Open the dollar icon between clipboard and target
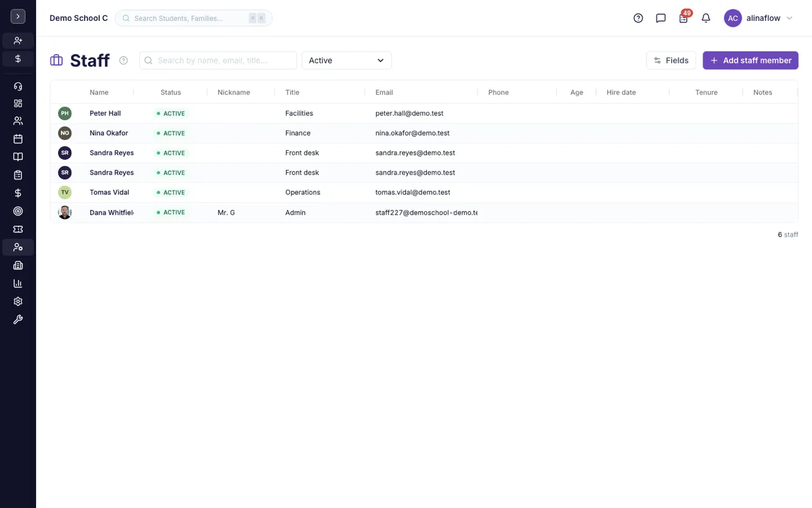This screenshot has height=508, width=812. coord(18,193)
